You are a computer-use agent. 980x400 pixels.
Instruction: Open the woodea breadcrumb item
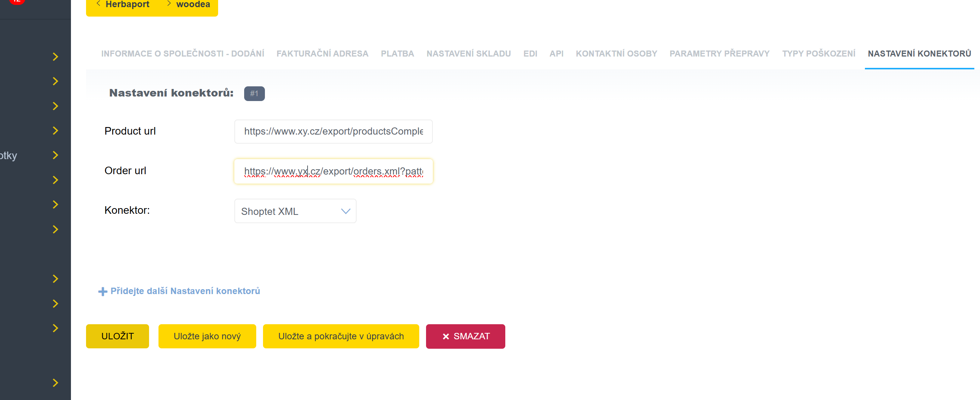click(x=192, y=5)
